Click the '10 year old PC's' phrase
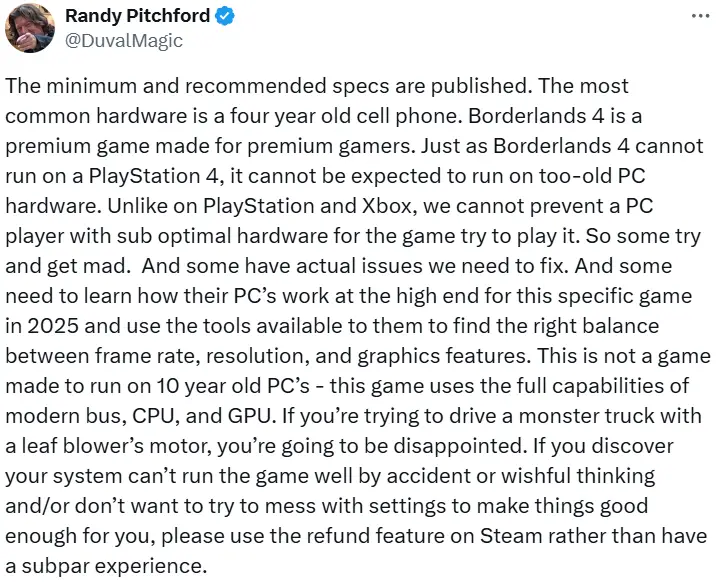 coord(233,386)
